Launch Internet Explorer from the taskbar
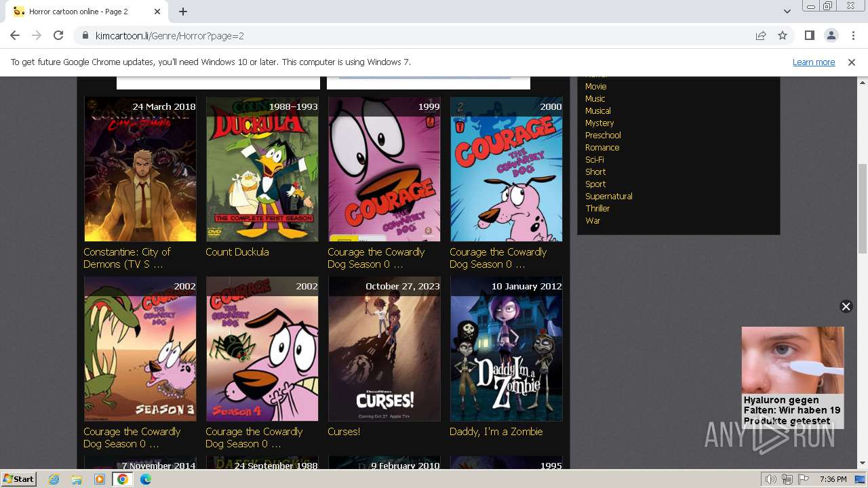Viewport: 868px width, 488px height. 54,479
